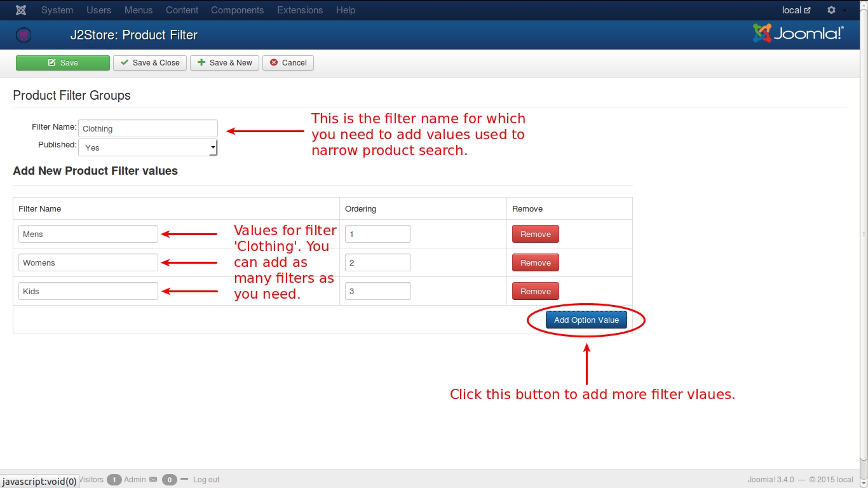This screenshot has width=868, height=488.
Task: Expand the Published dropdown
Action: (x=147, y=147)
